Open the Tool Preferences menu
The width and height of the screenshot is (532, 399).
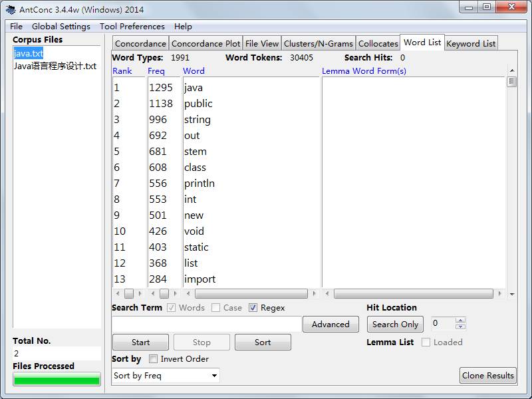pyautogui.click(x=132, y=27)
